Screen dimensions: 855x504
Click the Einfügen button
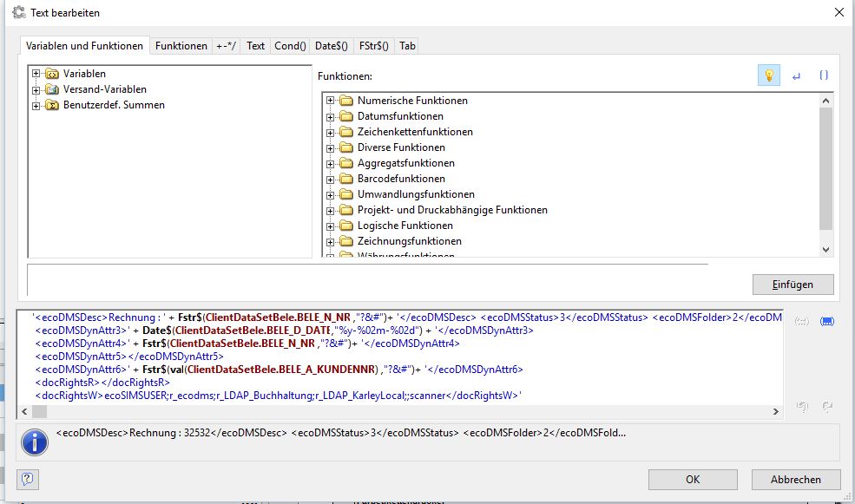coord(793,285)
